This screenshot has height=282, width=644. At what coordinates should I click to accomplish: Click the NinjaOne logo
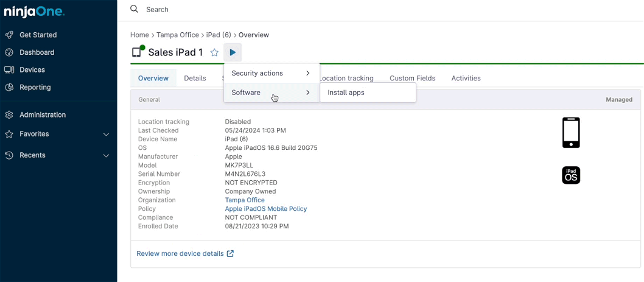point(34,11)
